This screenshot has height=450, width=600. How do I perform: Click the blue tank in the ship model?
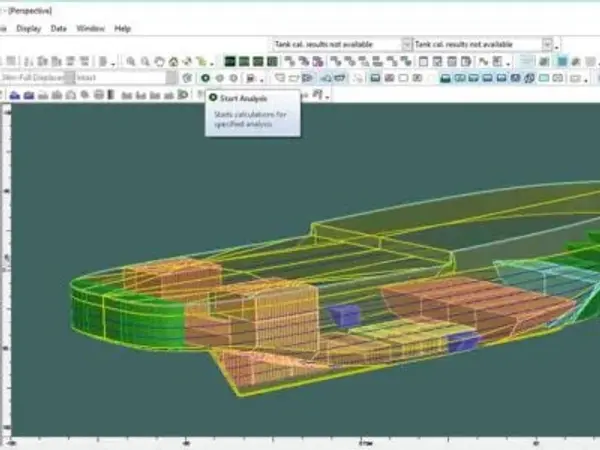[342, 315]
